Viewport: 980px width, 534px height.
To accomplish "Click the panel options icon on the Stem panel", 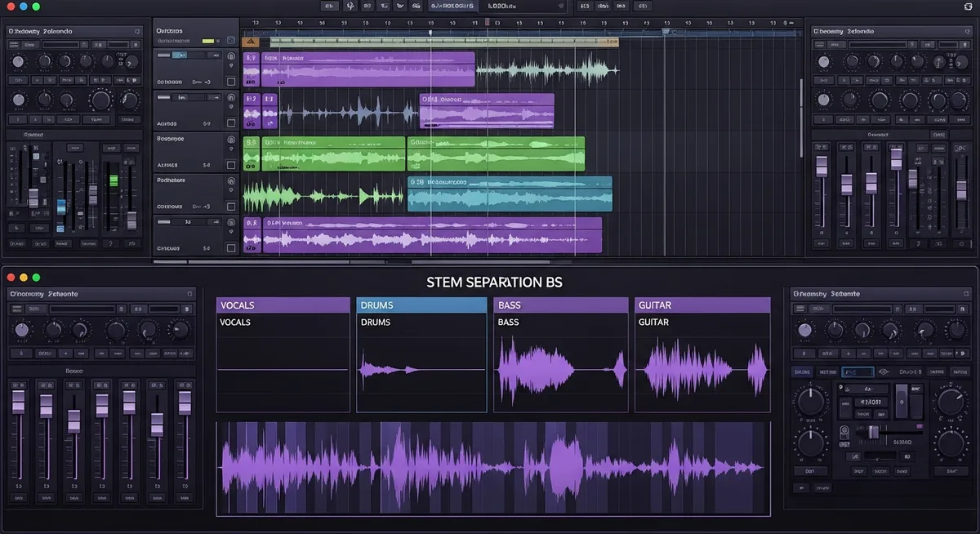I will [189, 293].
